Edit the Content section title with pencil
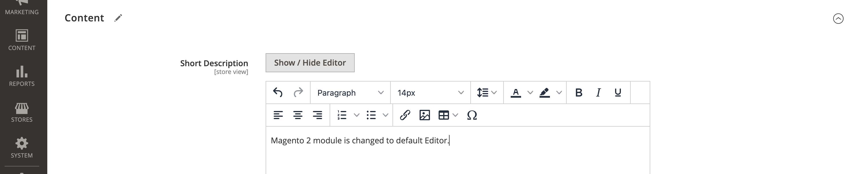868x174 pixels. tap(118, 18)
